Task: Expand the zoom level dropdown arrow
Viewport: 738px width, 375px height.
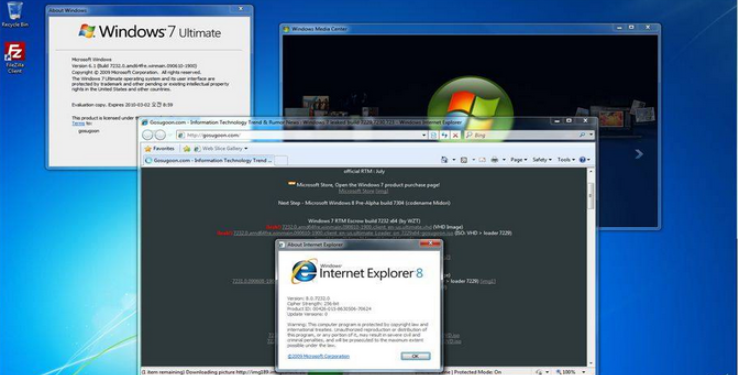Action: click(584, 372)
